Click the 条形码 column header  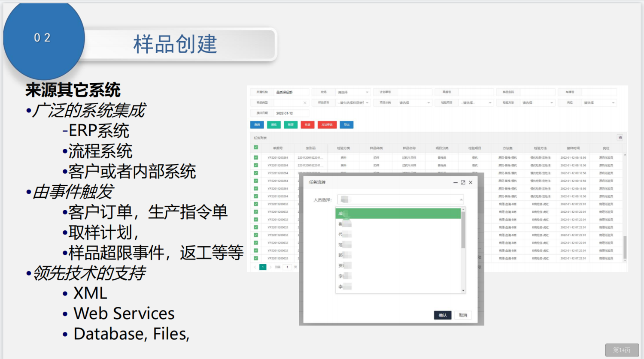[x=310, y=148]
